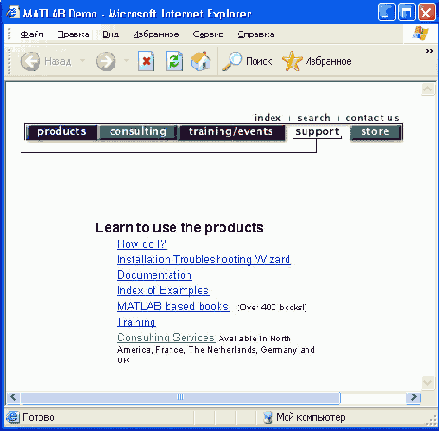
Task: Expand the Forward button history dropdown arrow
Action: click(126, 61)
